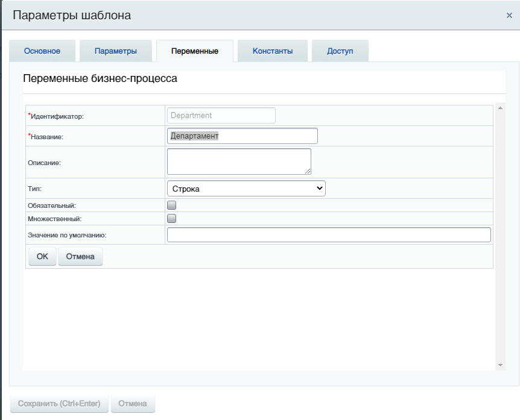Click Отмена next to the OK button
520x420 pixels.
pyautogui.click(x=80, y=256)
